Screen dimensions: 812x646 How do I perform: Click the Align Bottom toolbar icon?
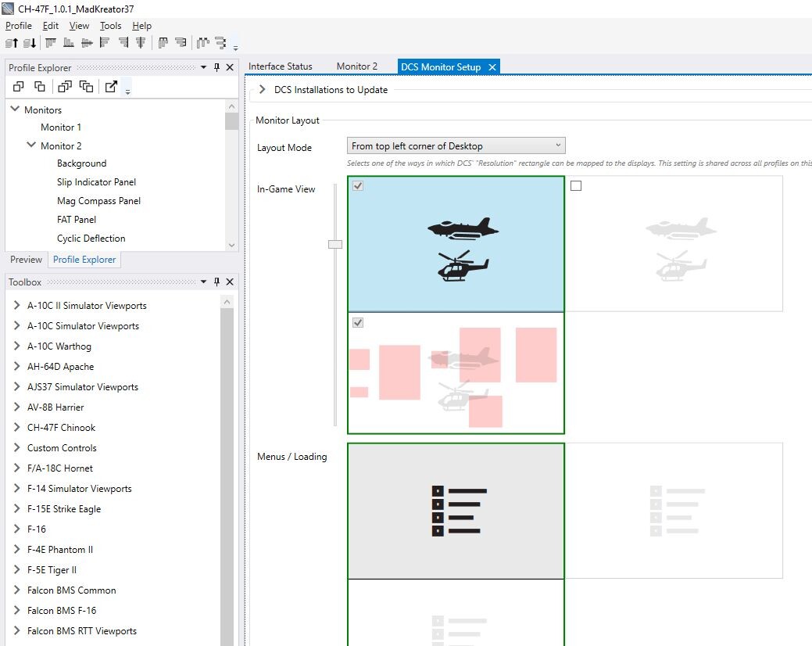pyautogui.click(x=68, y=42)
